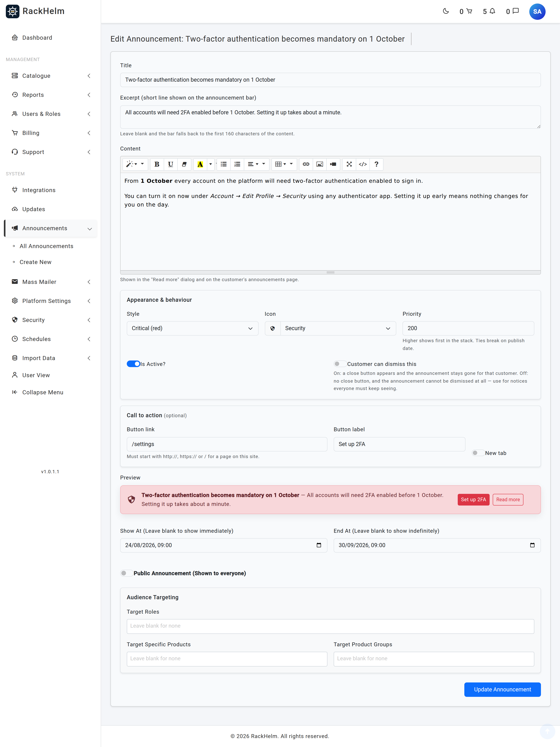Click the insert picture icon
Viewport: 560px width, 747px height.
point(319,164)
